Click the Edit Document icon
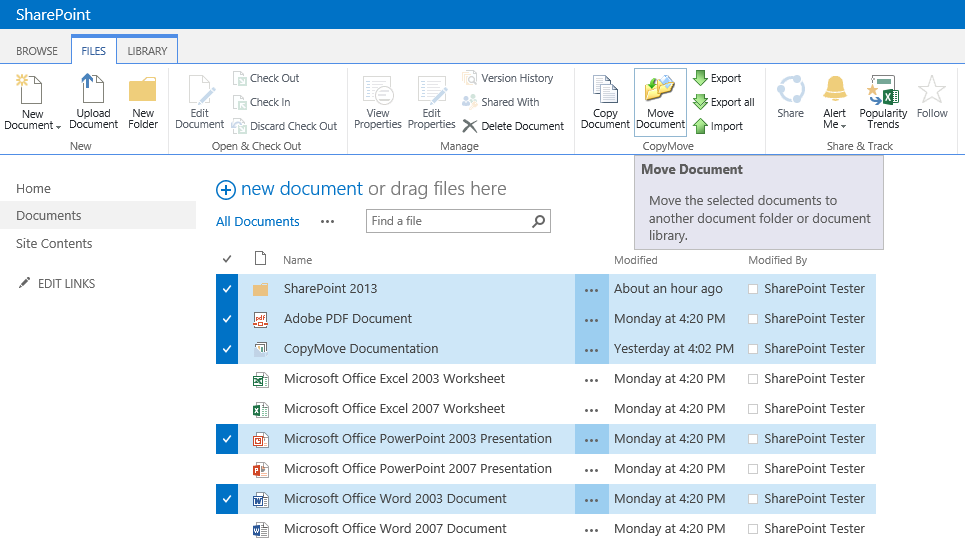This screenshot has height=560, width=965. coord(199,89)
